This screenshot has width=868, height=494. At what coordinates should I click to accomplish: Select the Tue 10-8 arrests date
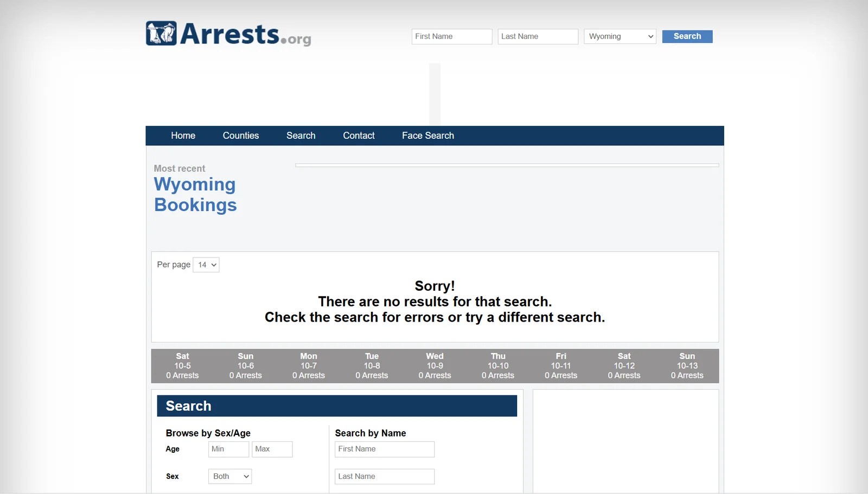click(x=372, y=366)
